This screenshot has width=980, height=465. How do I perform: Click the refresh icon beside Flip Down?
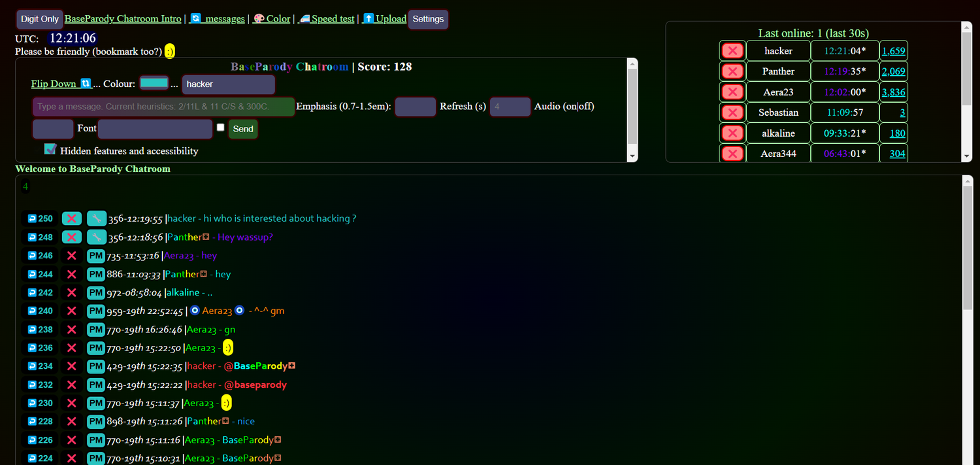coord(86,84)
